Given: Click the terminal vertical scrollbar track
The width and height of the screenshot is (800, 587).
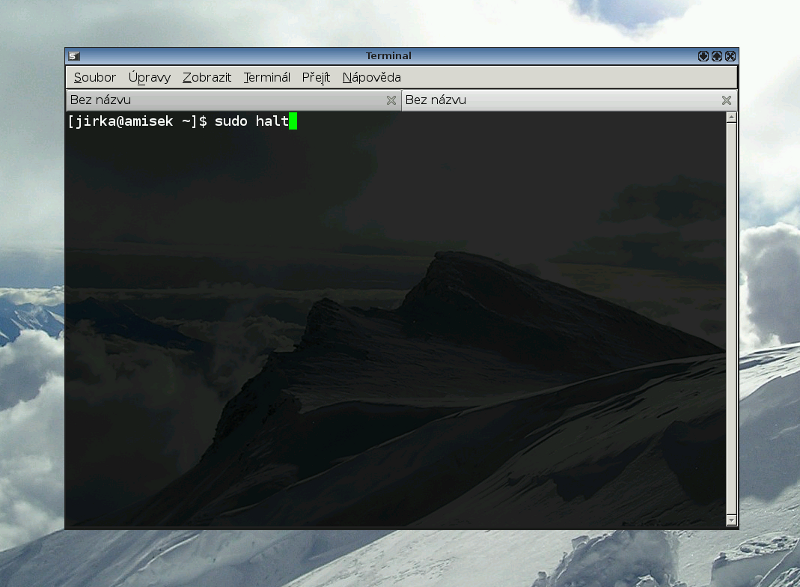Looking at the screenshot, I should [x=731, y=320].
